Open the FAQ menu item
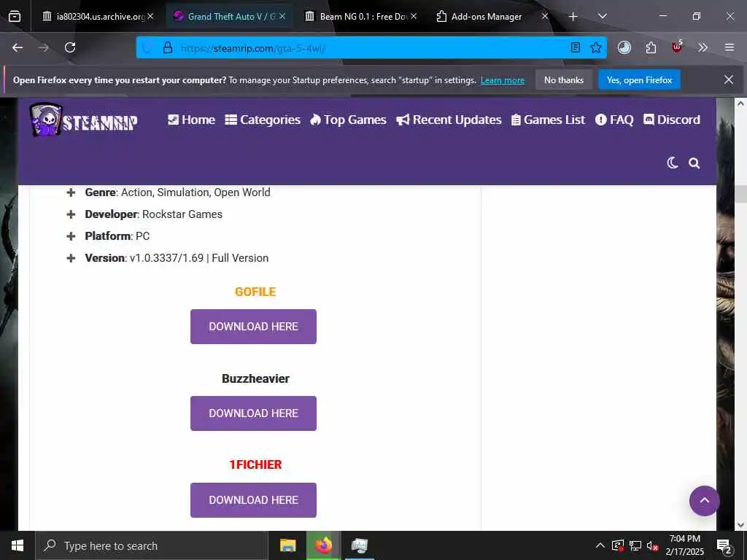The image size is (747, 560). coord(614,120)
